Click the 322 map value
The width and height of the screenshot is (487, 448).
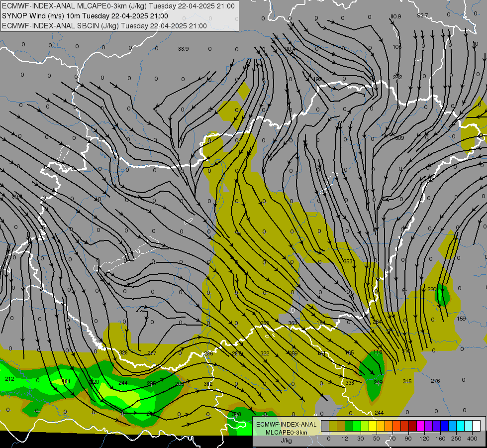coord(265,353)
